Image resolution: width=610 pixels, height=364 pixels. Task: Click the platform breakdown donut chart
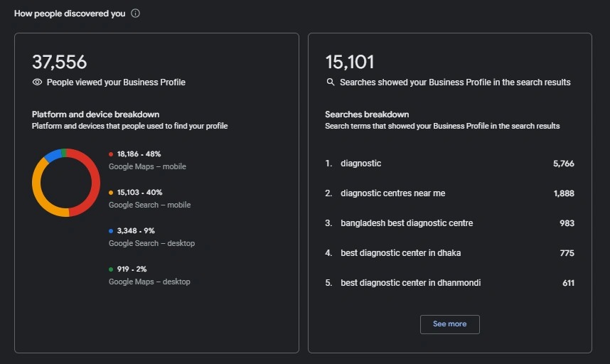click(x=66, y=183)
